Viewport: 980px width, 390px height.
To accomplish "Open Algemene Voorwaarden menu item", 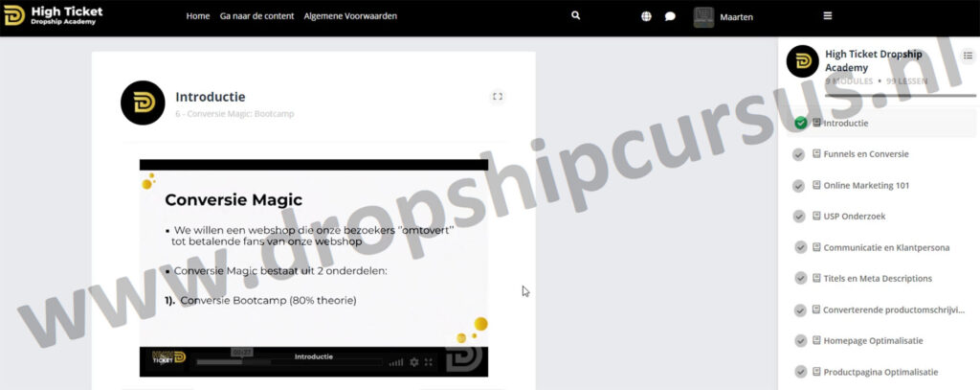I will coord(350,16).
